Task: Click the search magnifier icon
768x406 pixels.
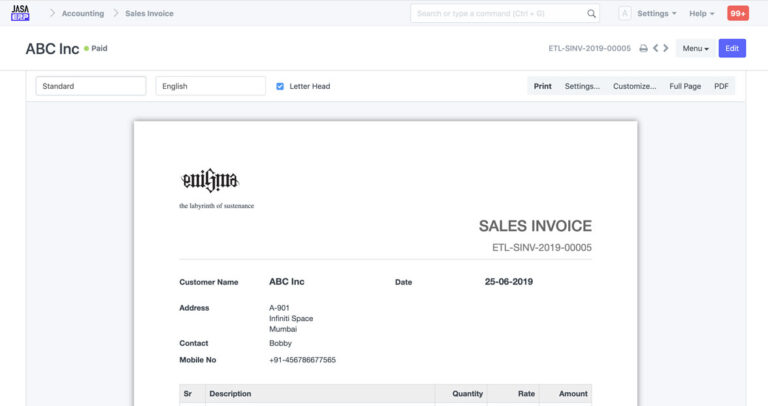Action: (591, 14)
